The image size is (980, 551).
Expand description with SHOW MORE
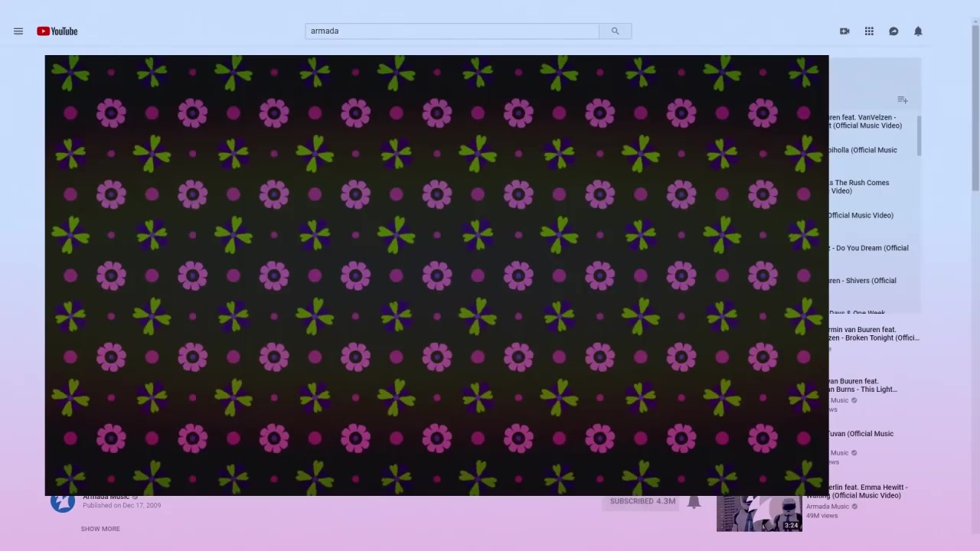point(100,529)
